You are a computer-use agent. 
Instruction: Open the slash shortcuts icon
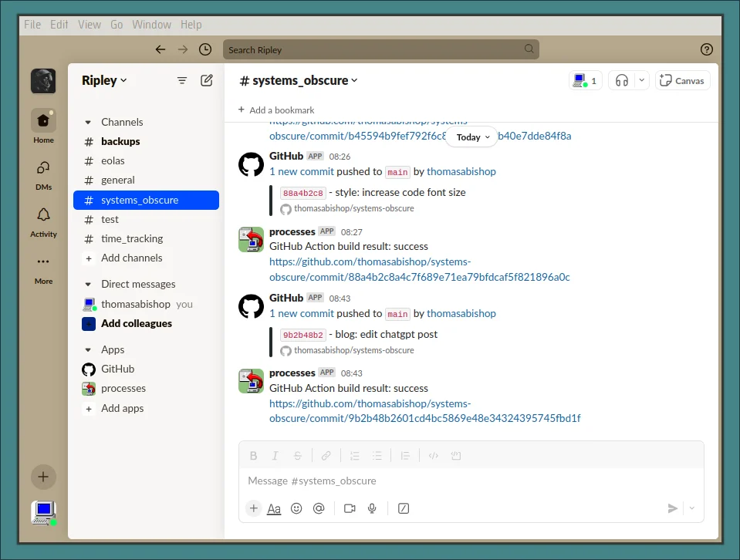click(x=403, y=508)
